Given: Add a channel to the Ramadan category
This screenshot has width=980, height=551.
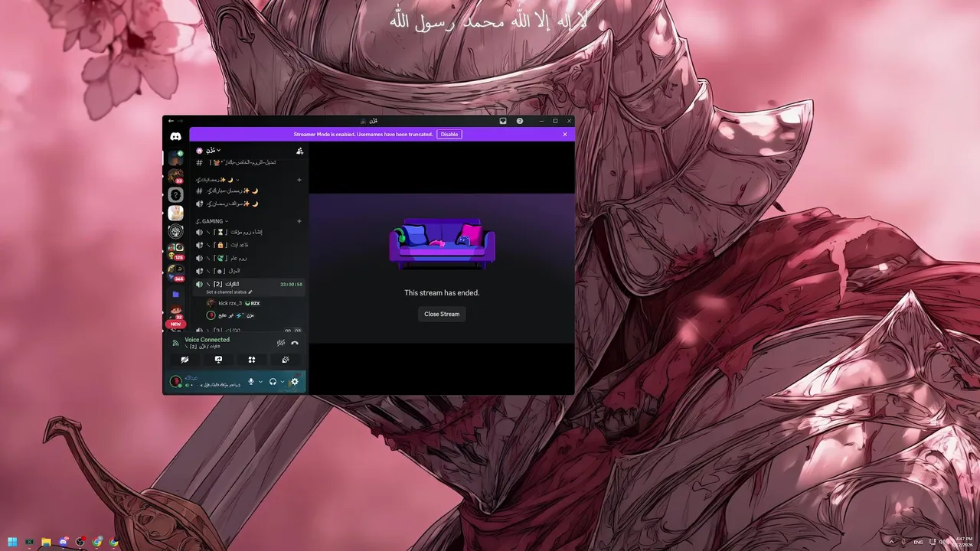Looking at the screenshot, I should [299, 180].
